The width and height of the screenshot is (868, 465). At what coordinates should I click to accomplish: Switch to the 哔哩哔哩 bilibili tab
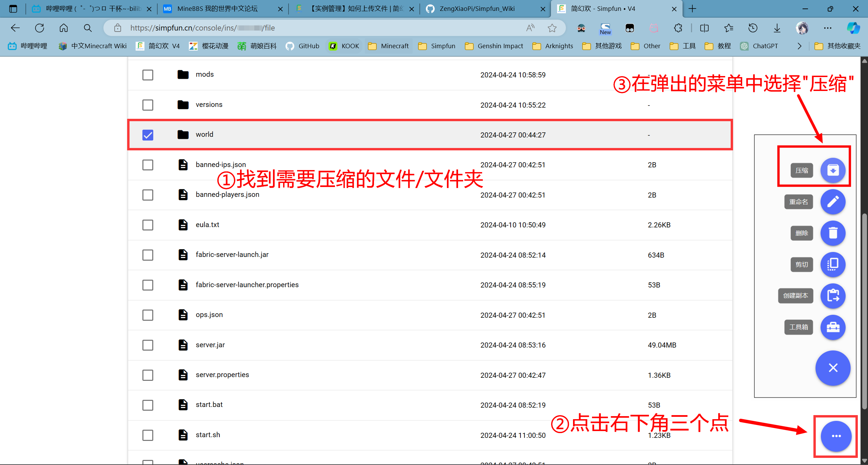92,9
